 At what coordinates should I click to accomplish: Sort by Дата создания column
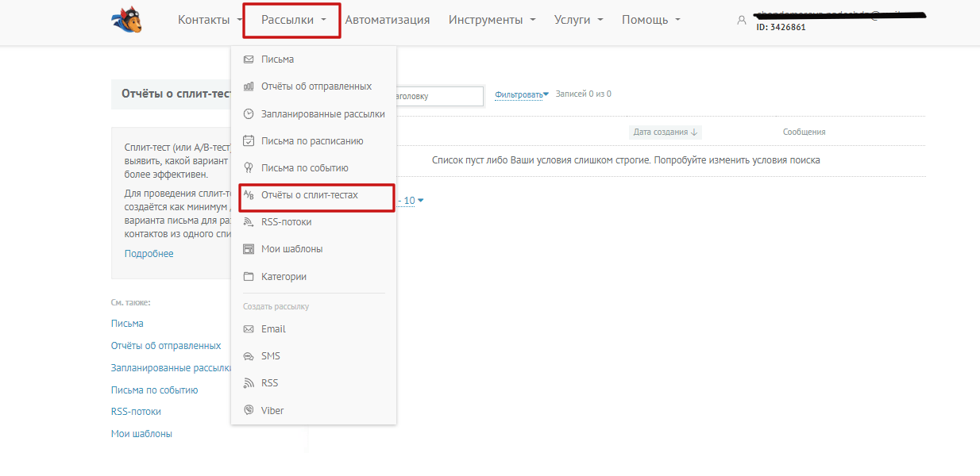666,132
